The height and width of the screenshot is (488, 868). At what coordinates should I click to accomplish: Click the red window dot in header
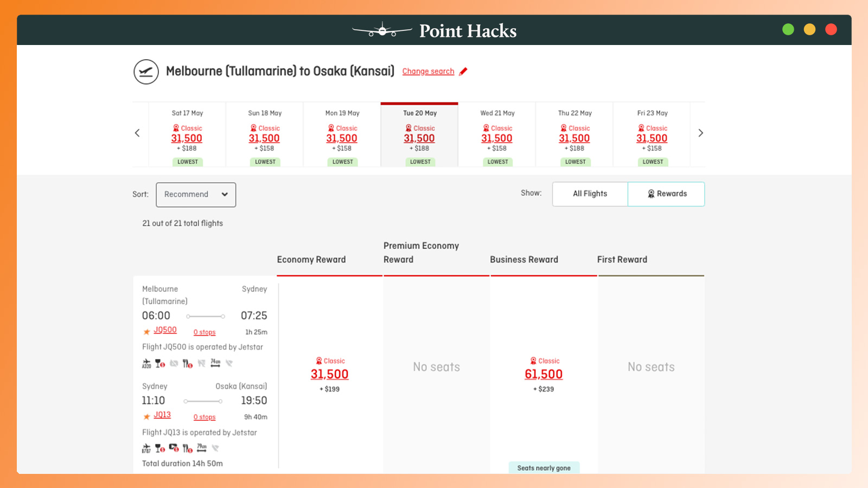831,29
